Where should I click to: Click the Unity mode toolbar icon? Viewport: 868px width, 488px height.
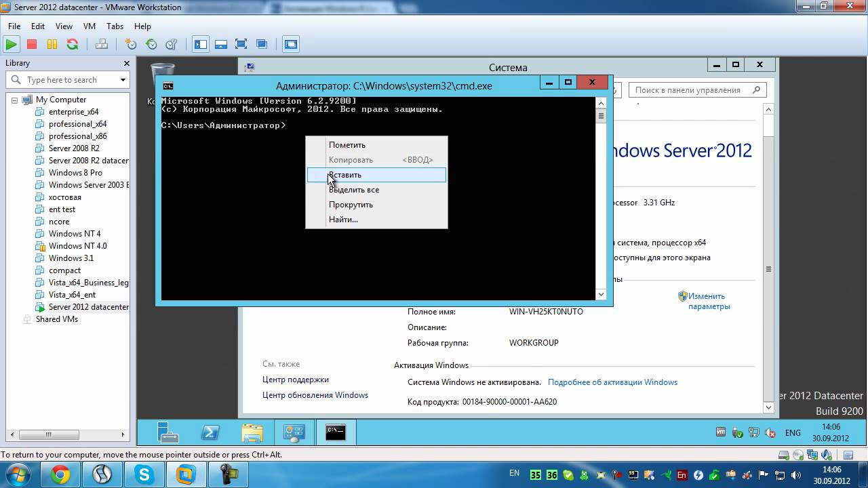click(262, 44)
